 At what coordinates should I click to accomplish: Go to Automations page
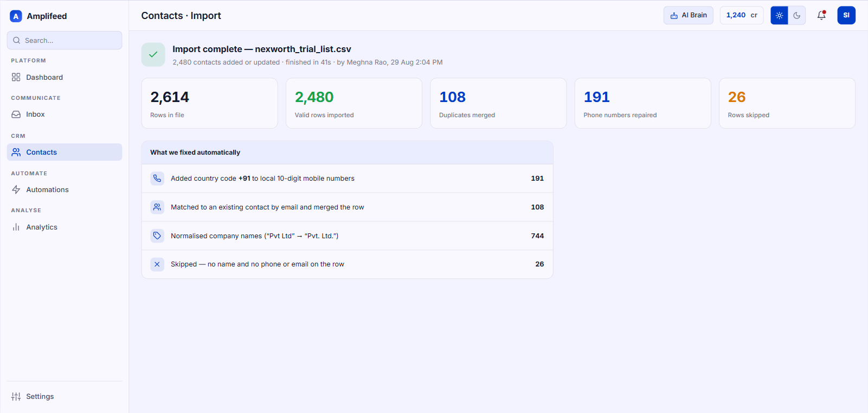(65, 189)
